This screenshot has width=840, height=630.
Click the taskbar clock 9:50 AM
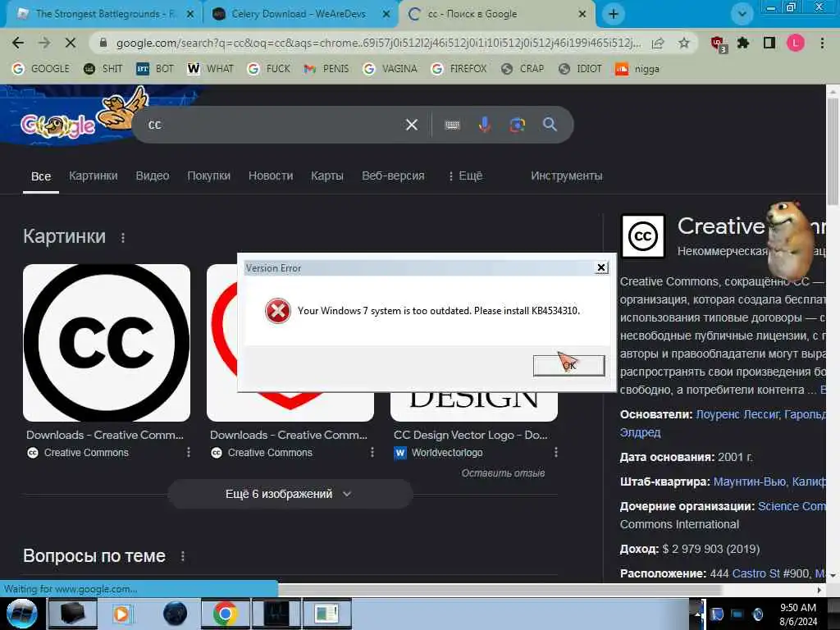click(x=797, y=608)
